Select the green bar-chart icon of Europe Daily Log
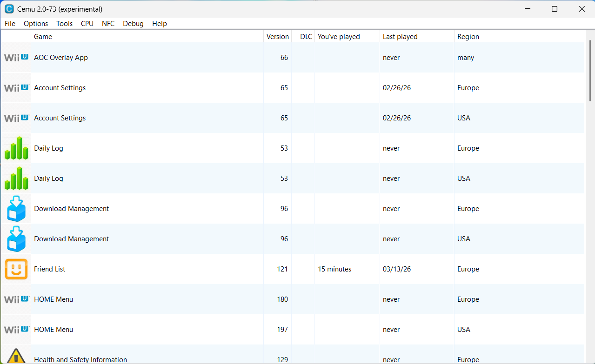595x364 pixels. pos(16,148)
